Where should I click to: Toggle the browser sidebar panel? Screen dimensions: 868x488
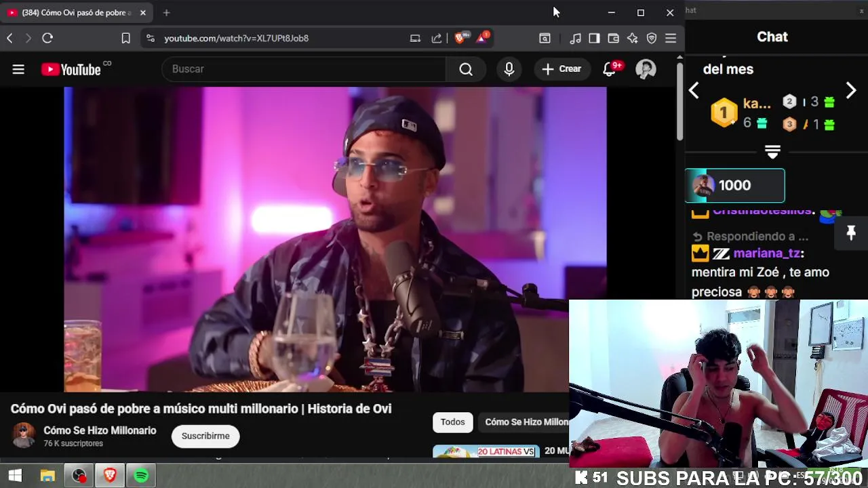coord(594,39)
